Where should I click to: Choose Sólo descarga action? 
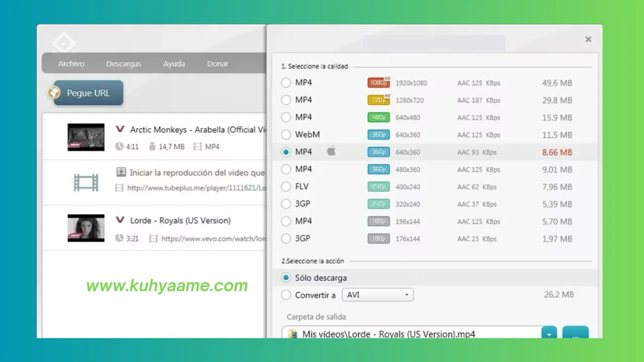click(286, 278)
